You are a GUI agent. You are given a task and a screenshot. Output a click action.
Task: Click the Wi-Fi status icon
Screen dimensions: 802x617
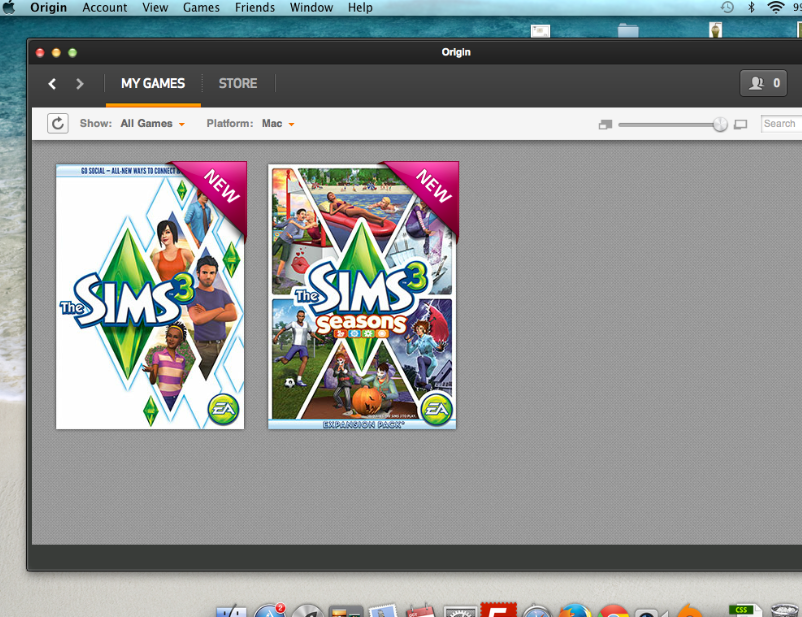[x=776, y=7]
